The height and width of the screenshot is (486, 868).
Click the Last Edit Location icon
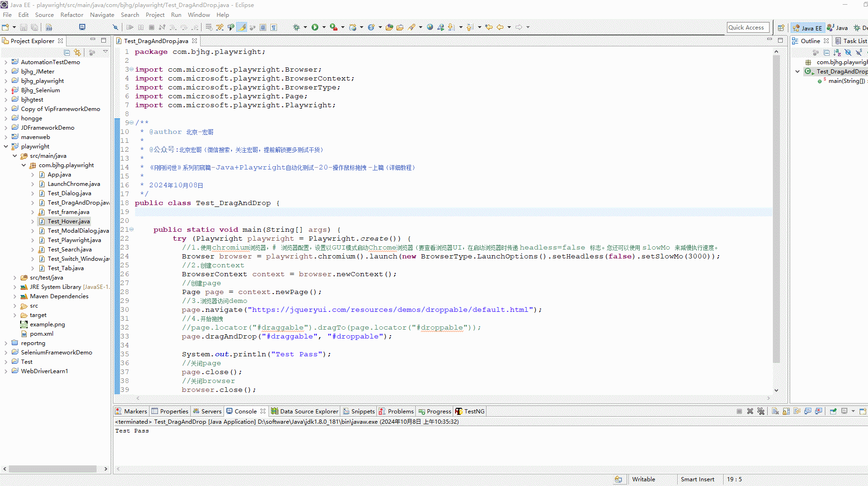click(x=489, y=27)
